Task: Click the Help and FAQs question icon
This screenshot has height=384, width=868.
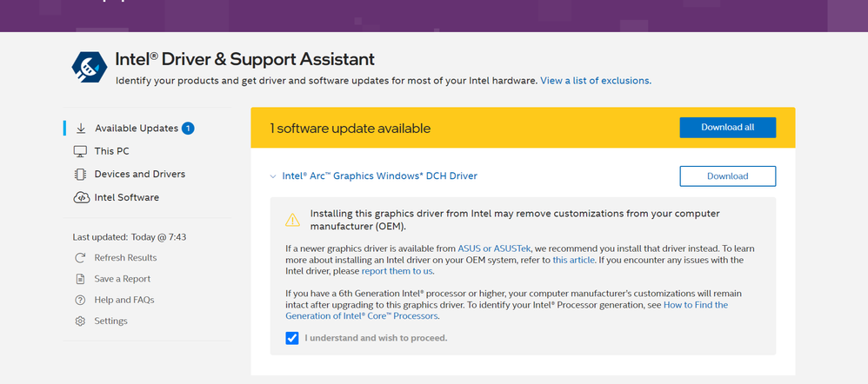Action: click(x=81, y=300)
